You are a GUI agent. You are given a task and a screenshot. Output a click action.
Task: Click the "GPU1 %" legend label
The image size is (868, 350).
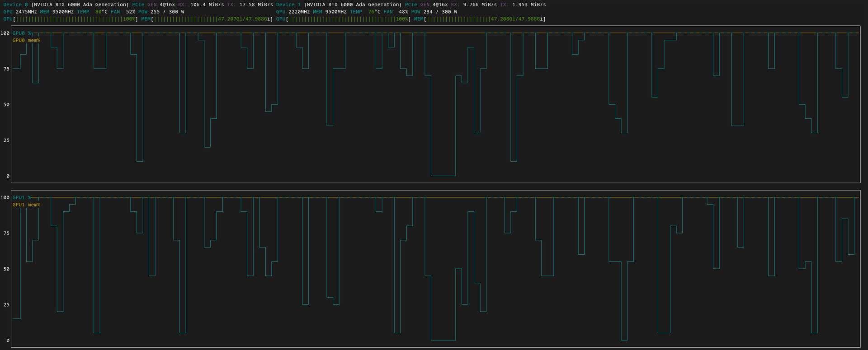coord(22,198)
